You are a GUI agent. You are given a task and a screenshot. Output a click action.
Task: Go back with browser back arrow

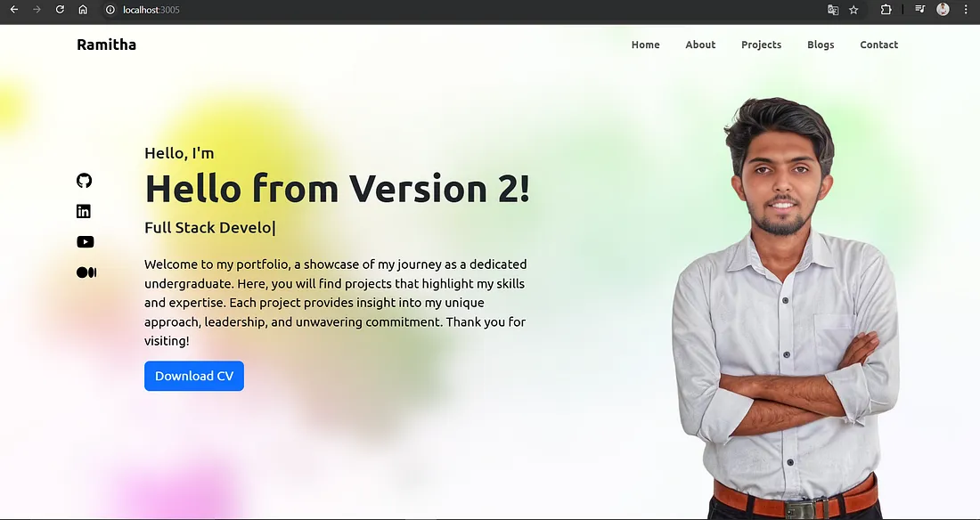click(x=13, y=10)
